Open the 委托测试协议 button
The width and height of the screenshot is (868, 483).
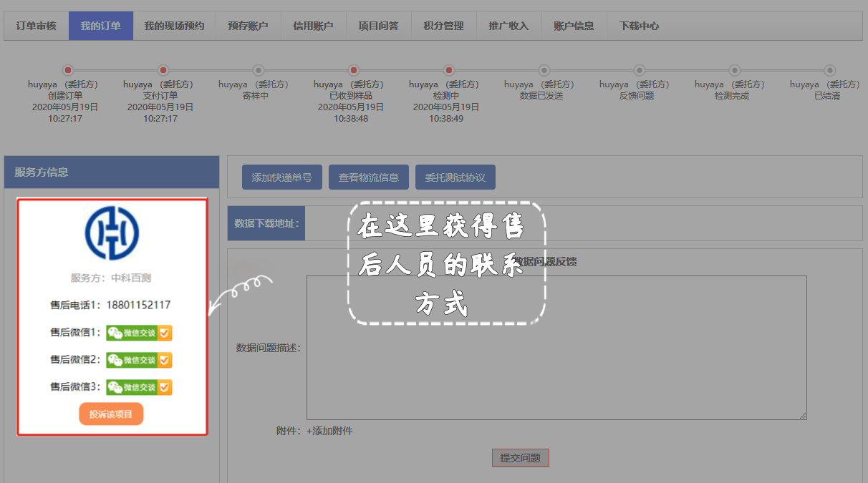coord(455,177)
